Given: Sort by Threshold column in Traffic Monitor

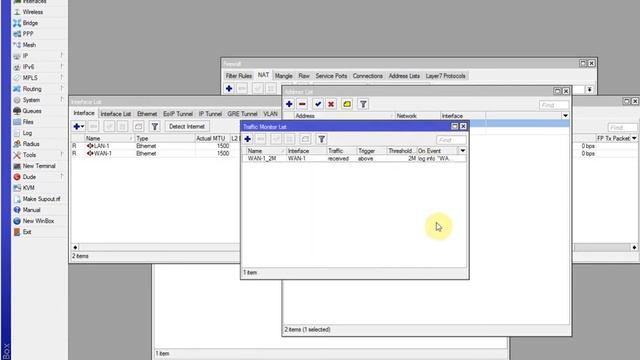Looking at the screenshot, I should (401, 151).
